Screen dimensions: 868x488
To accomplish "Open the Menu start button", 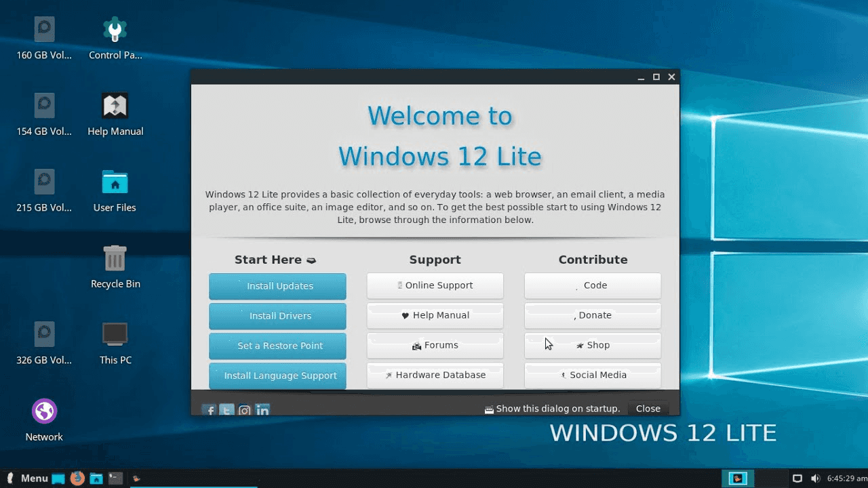I will [x=26, y=479].
